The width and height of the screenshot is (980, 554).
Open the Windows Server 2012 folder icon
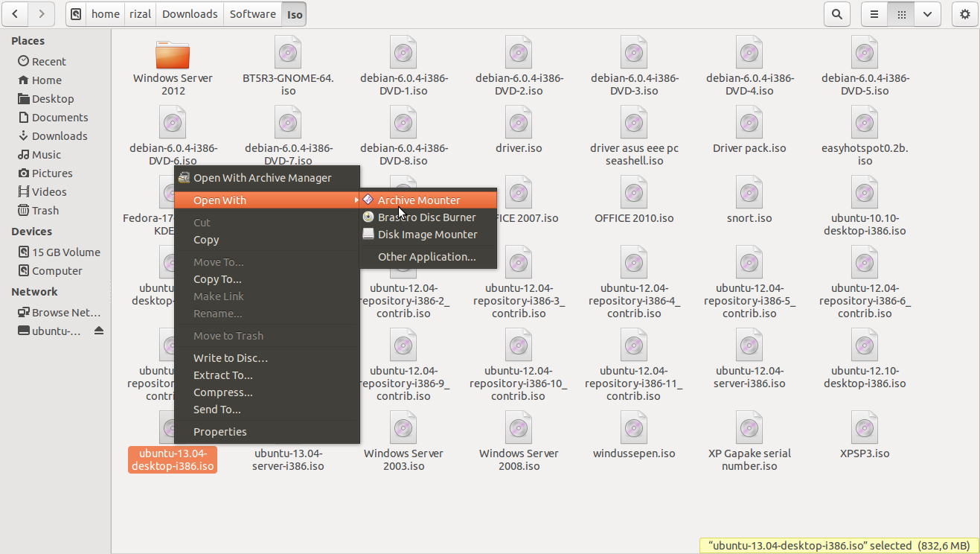173,54
